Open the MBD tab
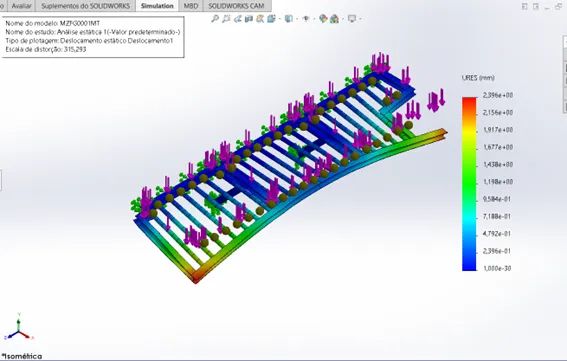The height and width of the screenshot is (361, 567). (191, 6)
